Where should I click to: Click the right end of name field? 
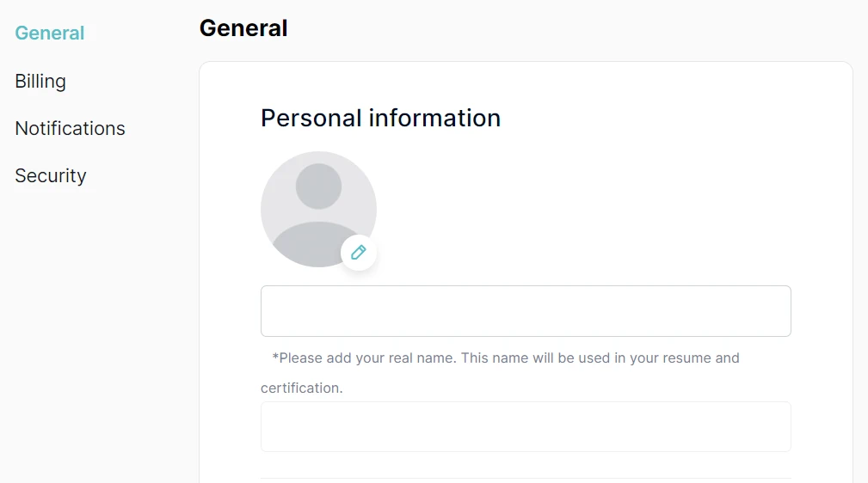pyautogui.click(x=774, y=311)
